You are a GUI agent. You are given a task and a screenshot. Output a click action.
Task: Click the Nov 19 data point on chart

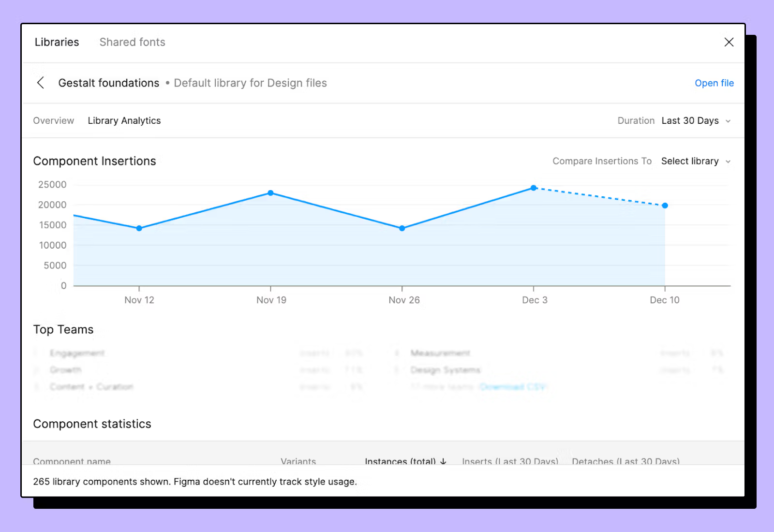(270, 193)
